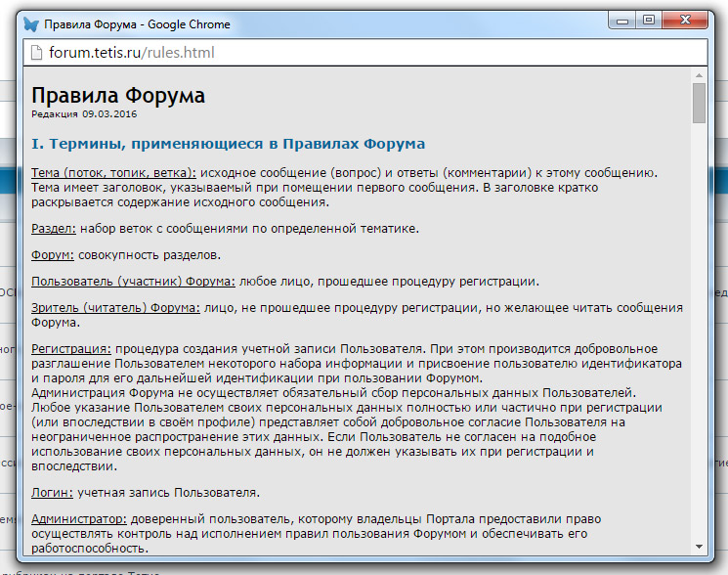728x575 pixels.
Task: Click the window title "Правила Форума - Google Chrome"
Action: [137, 24]
